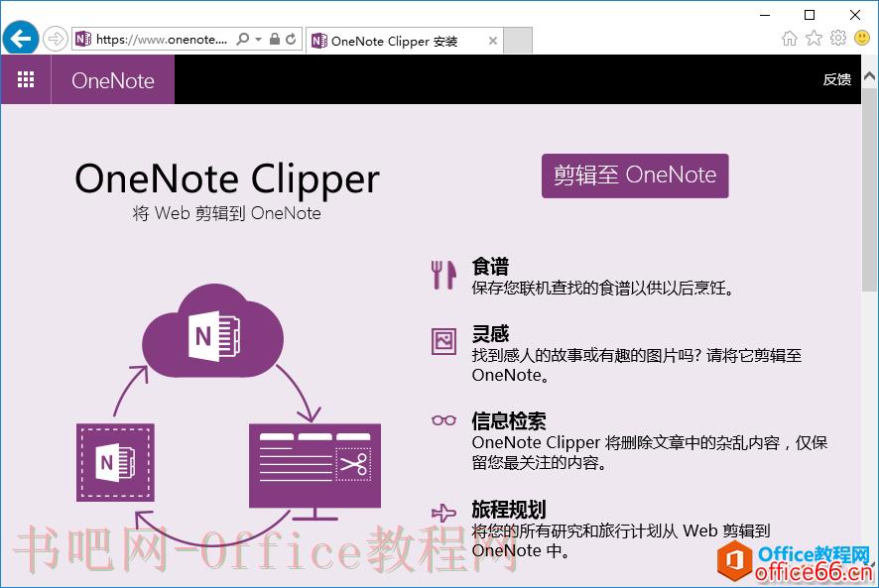Close the browser window
879x588 pixels.
pyautogui.click(x=855, y=15)
